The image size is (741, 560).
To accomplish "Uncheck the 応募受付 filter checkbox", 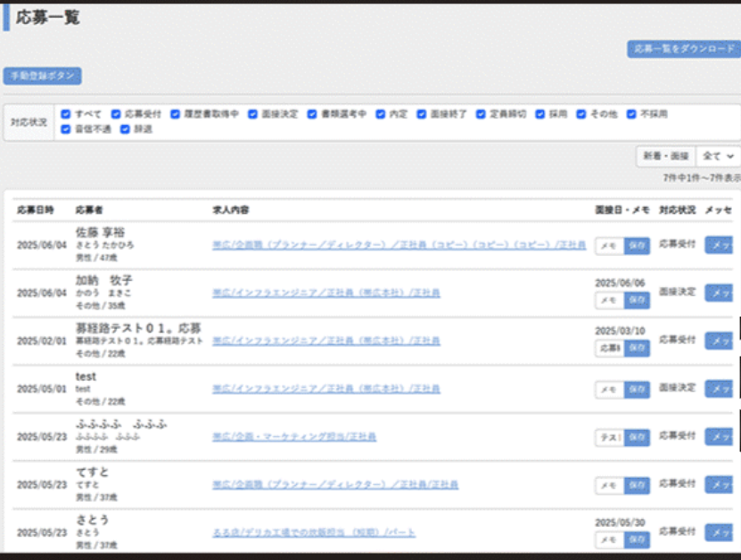I will (x=116, y=114).
